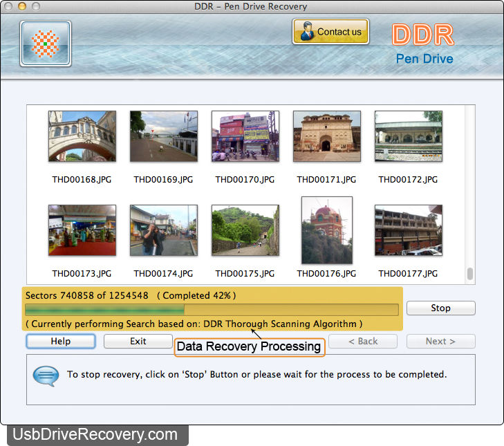Select thumbnail THD00168.JPG bridge photo
The width and height of the screenshot is (504, 446).
point(82,136)
